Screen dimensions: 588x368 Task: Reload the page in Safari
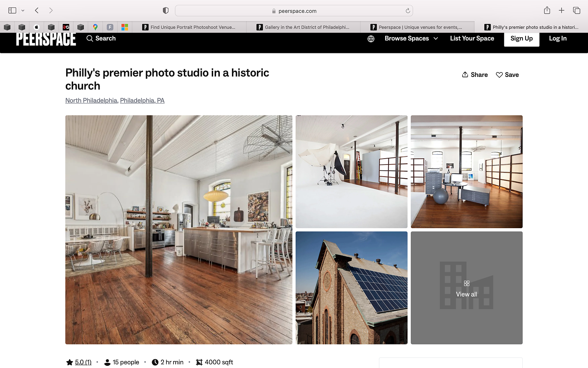[408, 11]
